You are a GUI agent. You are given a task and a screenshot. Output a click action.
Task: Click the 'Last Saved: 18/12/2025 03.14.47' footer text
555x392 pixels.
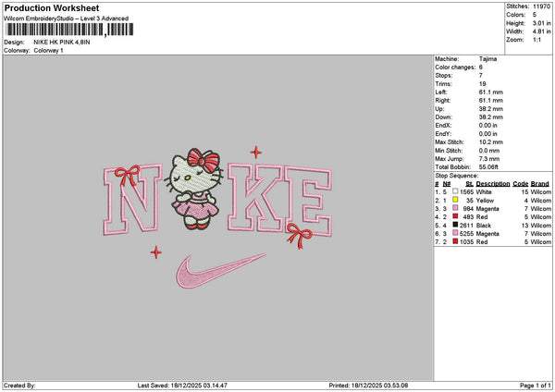point(182,386)
